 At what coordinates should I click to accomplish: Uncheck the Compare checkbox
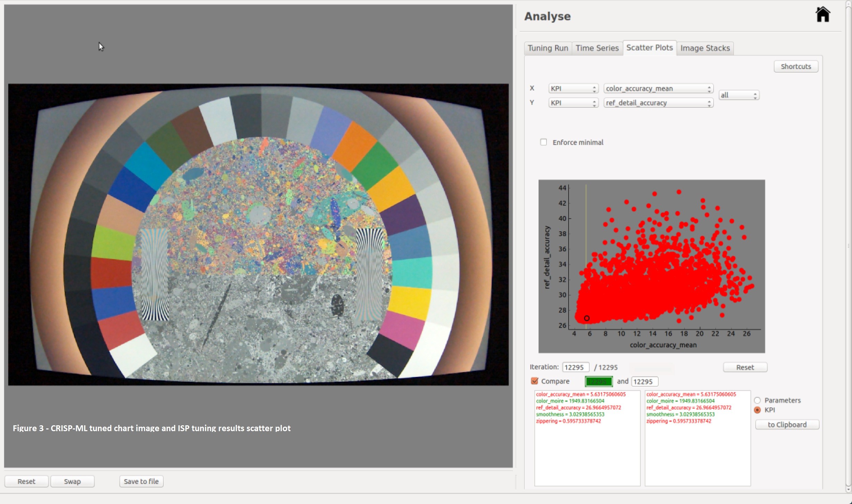[534, 381]
